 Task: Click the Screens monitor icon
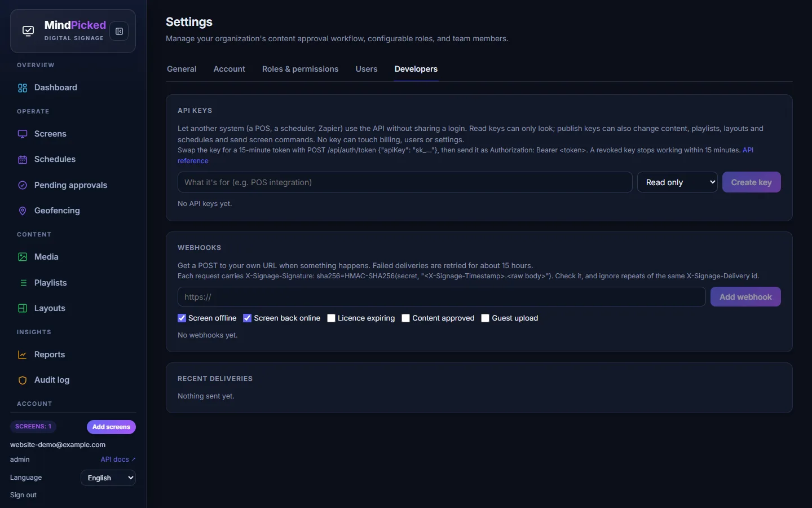coord(23,134)
